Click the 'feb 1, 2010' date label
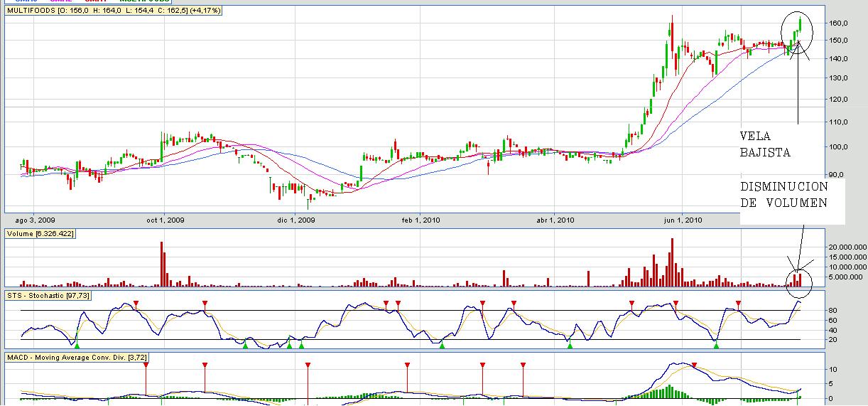868x406 pixels. click(421, 220)
